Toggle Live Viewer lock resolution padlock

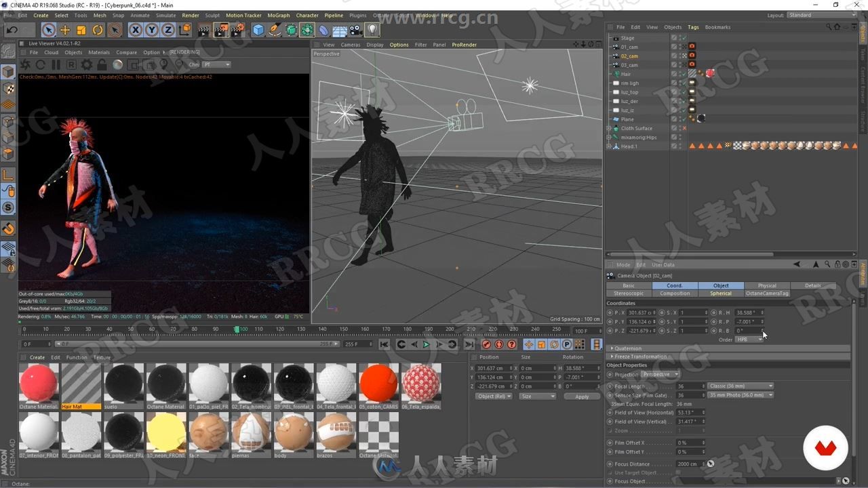[x=102, y=64]
